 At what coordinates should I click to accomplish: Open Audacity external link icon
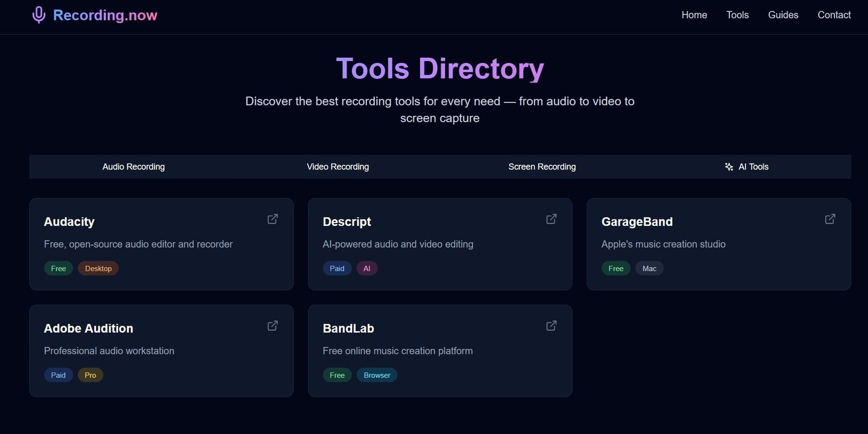272,219
